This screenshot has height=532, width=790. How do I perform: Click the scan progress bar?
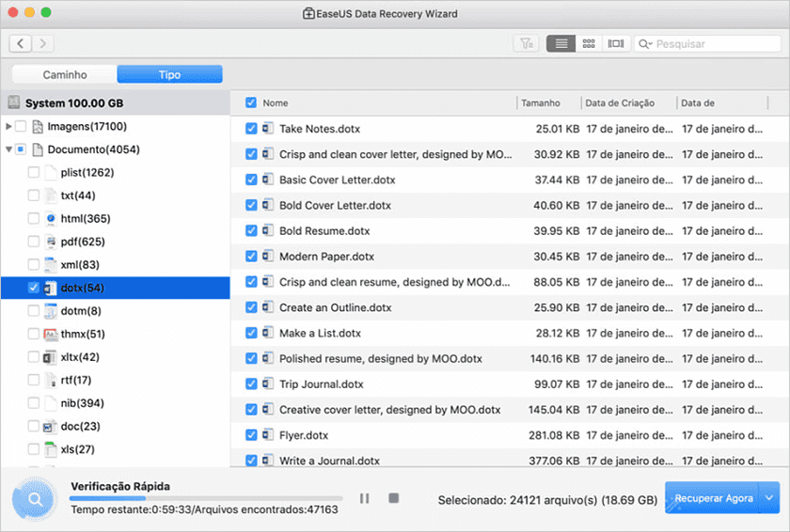(206, 498)
